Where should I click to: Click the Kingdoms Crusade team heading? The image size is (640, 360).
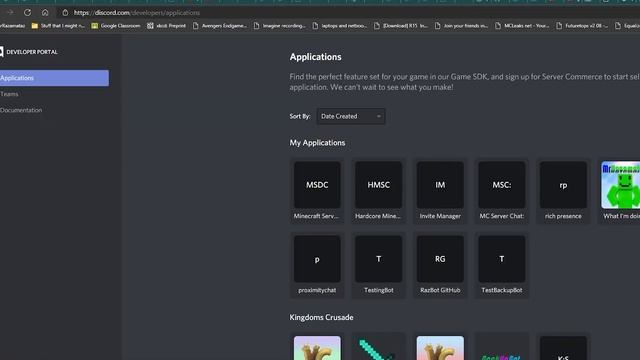click(321, 318)
